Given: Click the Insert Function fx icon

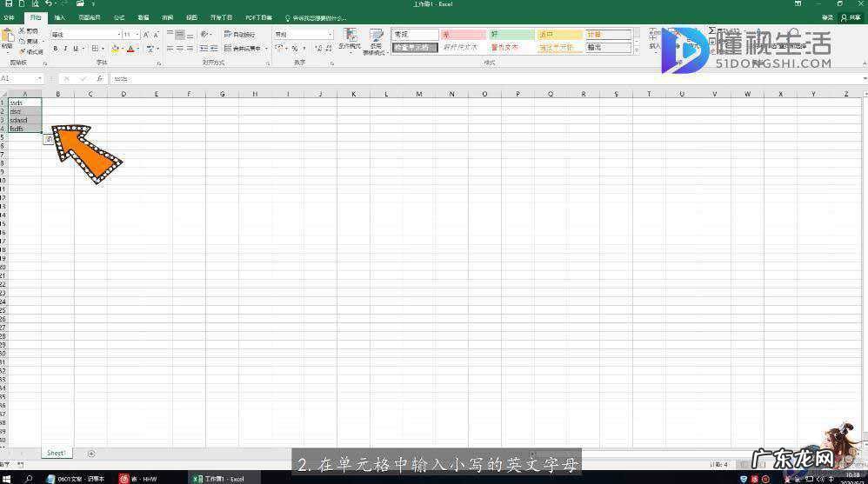Looking at the screenshot, I should (x=100, y=78).
